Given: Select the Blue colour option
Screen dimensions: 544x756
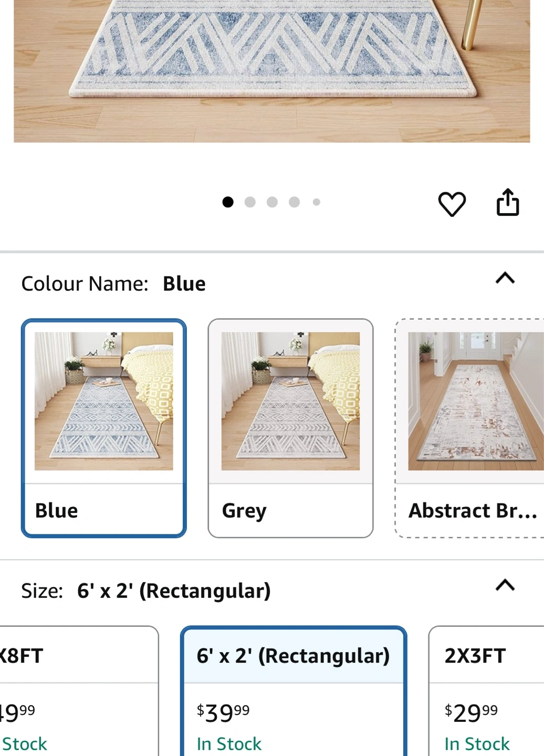Looking at the screenshot, I should [104, 428].
